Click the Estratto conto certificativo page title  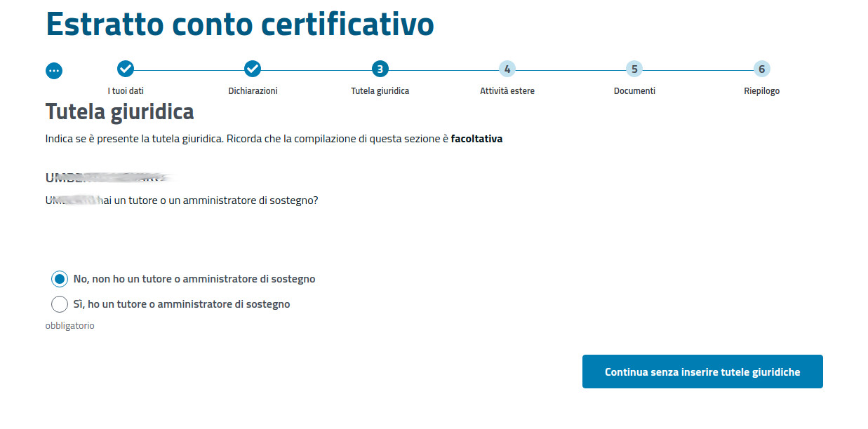(x=240, y=25)
